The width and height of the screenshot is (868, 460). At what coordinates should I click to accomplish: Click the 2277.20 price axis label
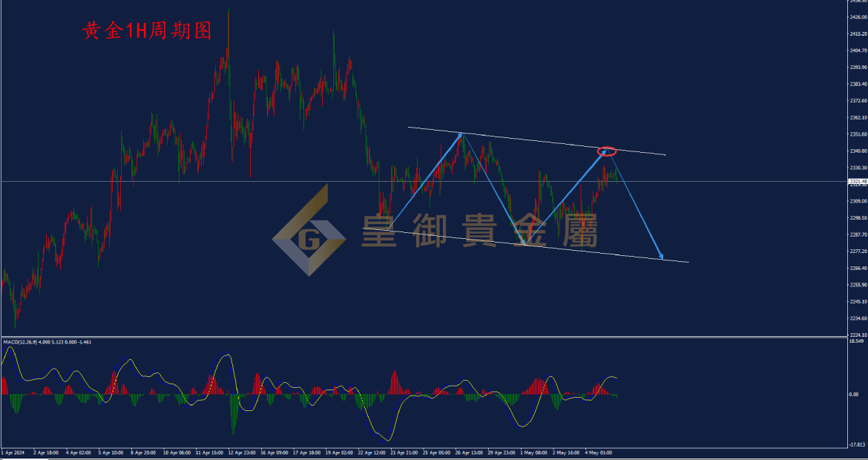point(859,252)
